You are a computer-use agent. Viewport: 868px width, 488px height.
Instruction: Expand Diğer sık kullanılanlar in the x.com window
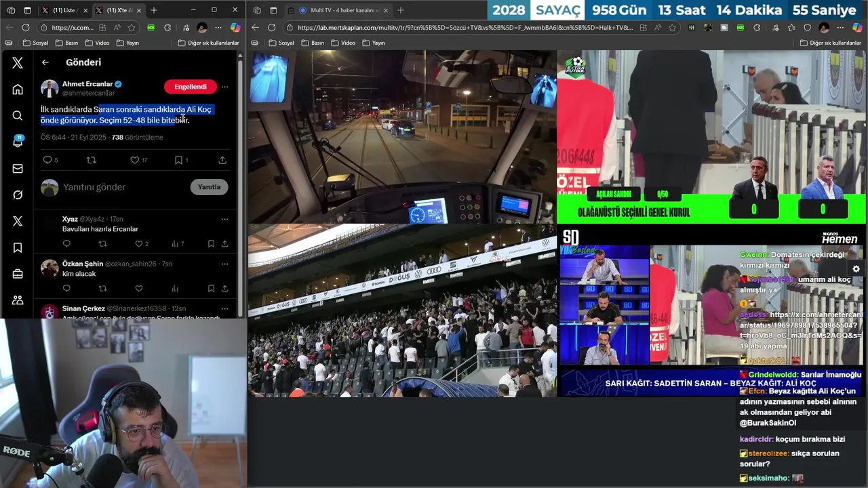click(209, 43)
